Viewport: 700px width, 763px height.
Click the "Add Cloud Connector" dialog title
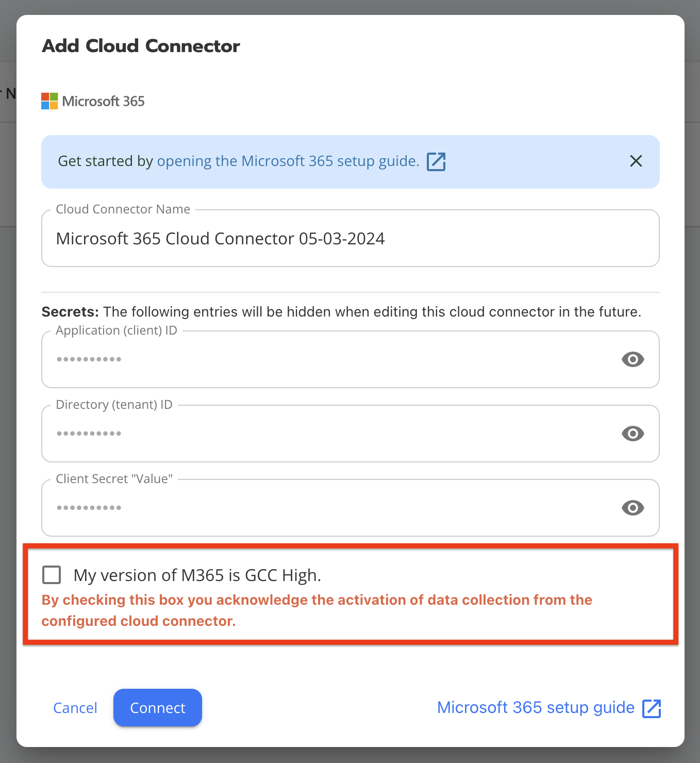141,46
